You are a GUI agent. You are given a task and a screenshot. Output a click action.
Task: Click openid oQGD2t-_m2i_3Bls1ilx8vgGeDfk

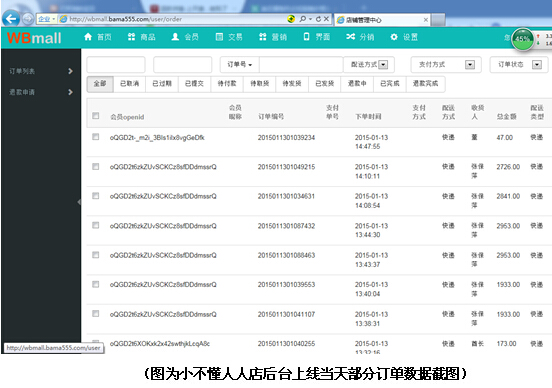click(157, 138)
